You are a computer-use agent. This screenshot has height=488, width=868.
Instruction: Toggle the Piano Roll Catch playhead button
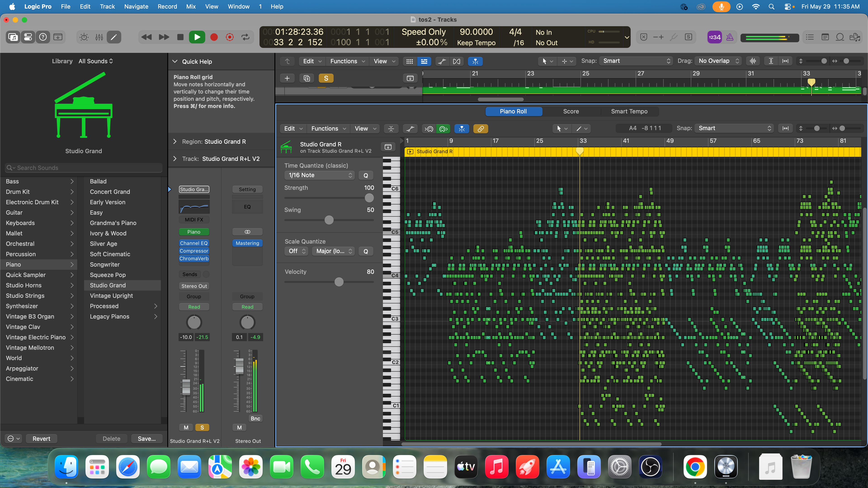tap(462, 129)
